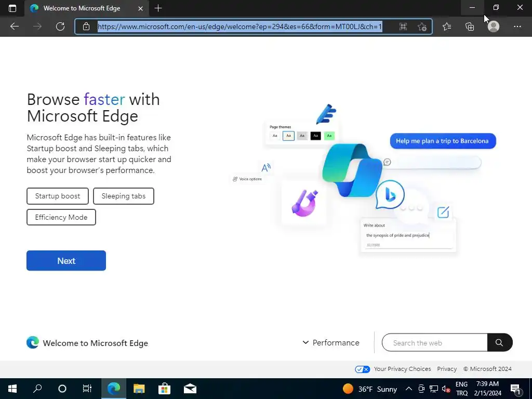Open the profile avatar icon
This screenshot has width=532, height=399.
pyautogui.click(x=494, y=26)
